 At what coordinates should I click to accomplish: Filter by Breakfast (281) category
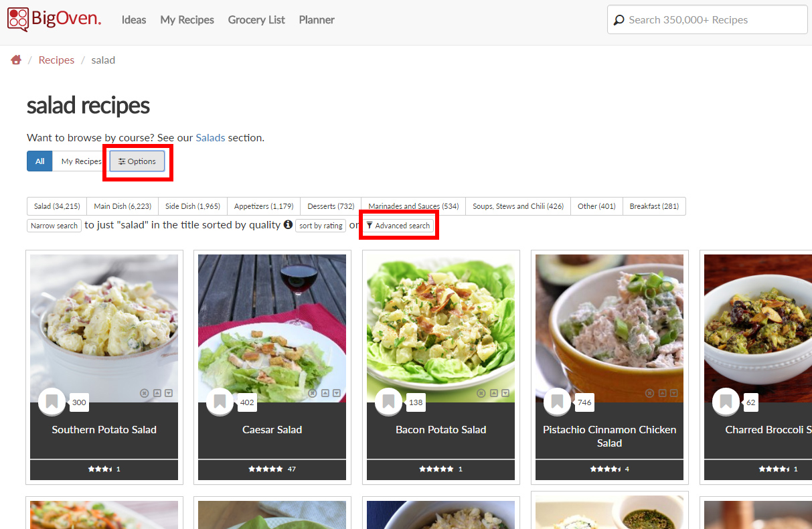coord(654,206)
